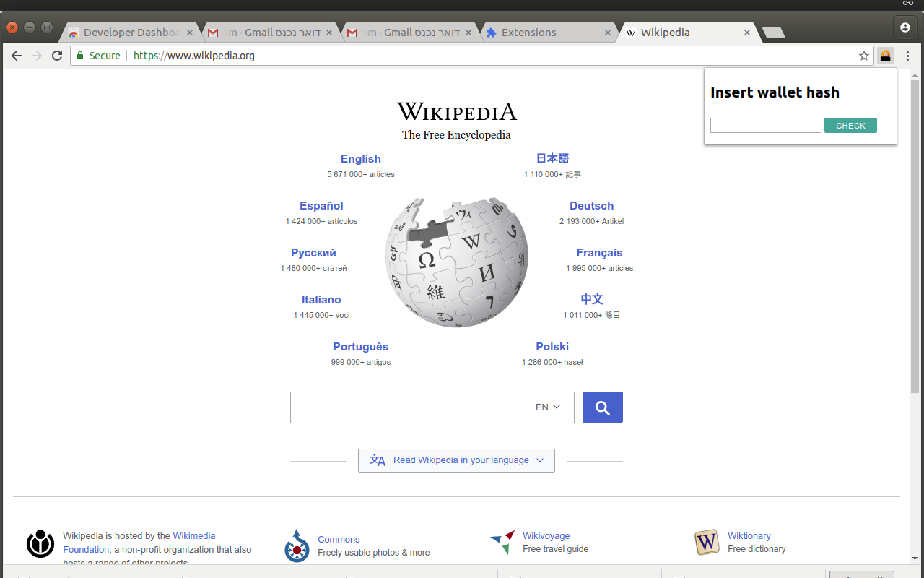Click the blue search magnifier button

point(602,407)
